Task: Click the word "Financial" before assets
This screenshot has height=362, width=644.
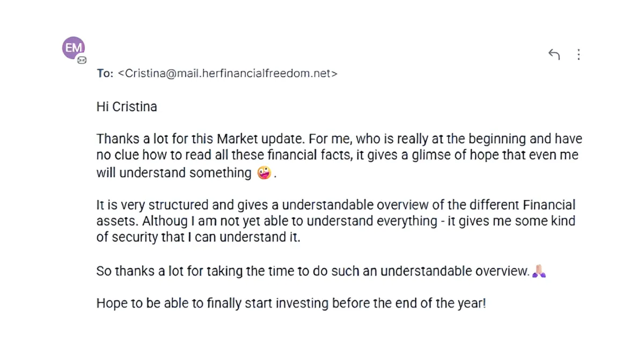Action: [547, 205]
